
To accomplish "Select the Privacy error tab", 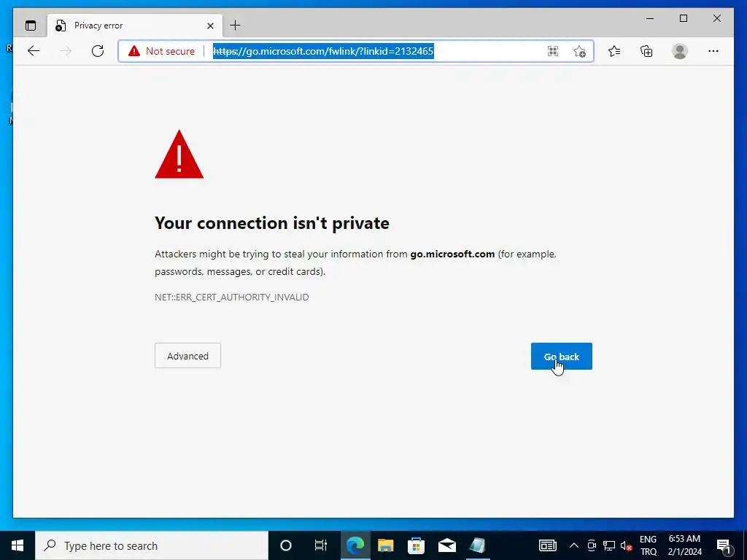I will click(135, 26).
